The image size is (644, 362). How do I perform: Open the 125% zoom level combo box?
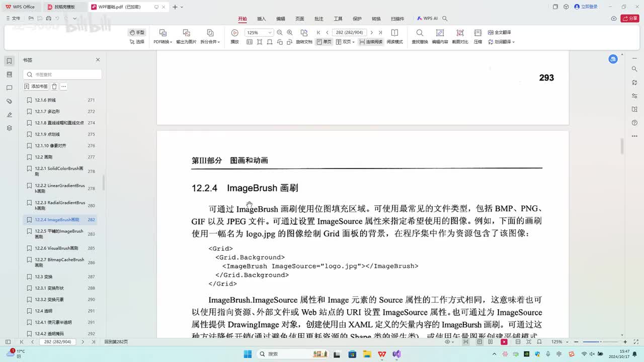(259, 33)
